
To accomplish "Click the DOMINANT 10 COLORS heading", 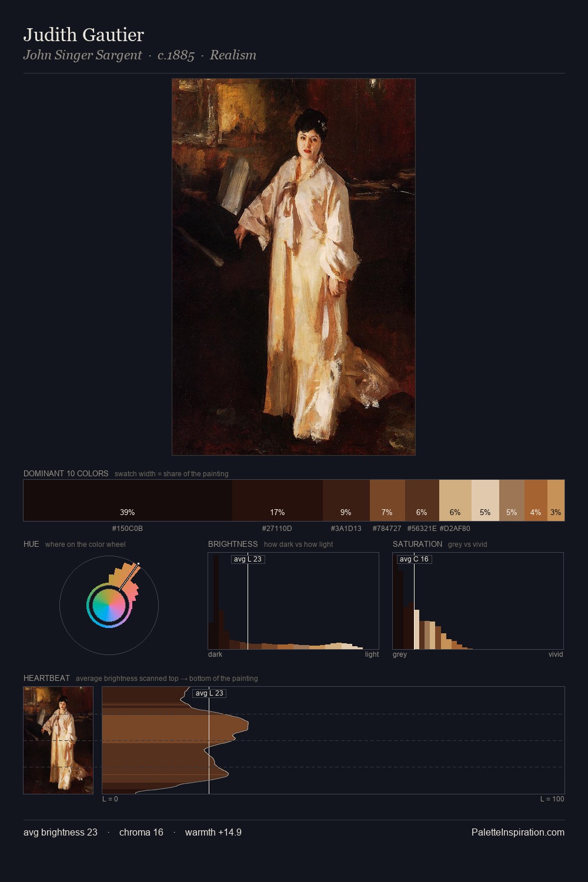I will click(x=66, y=473).
